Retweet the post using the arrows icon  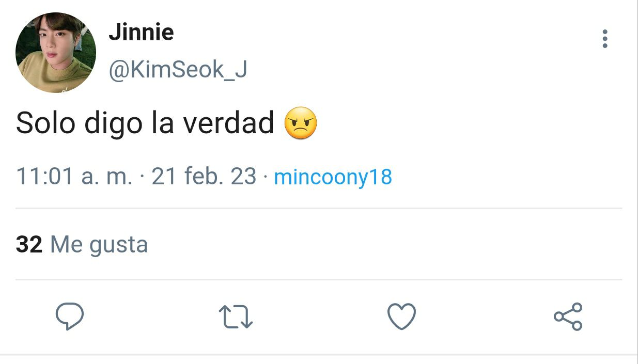(x=236, y=316)
